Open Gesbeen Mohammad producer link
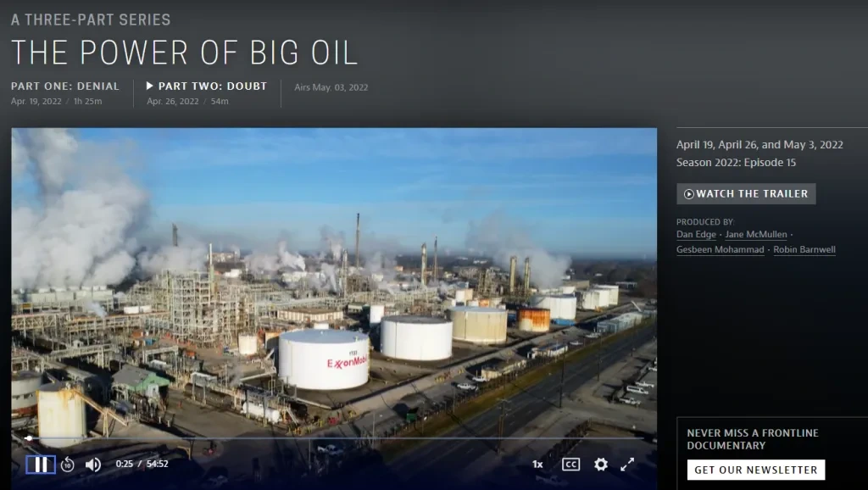The width and height of the screenshot is (868, 490). tap(720, 250)
